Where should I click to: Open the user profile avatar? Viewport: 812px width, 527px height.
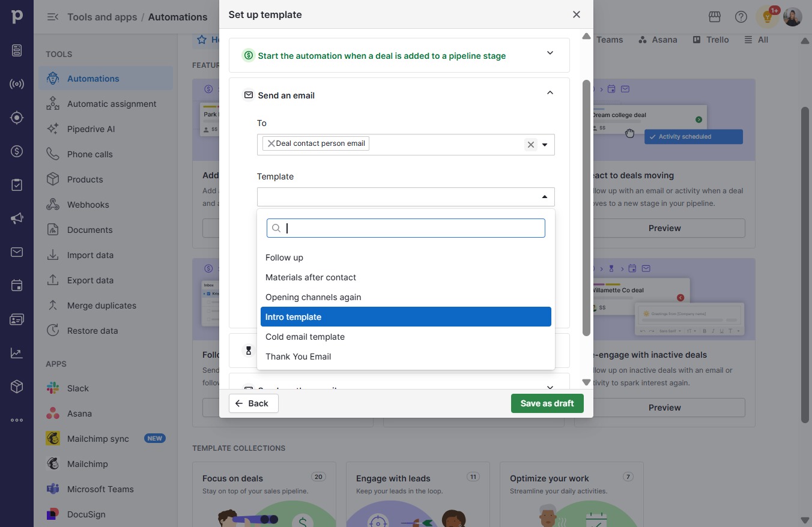[793, 17]
